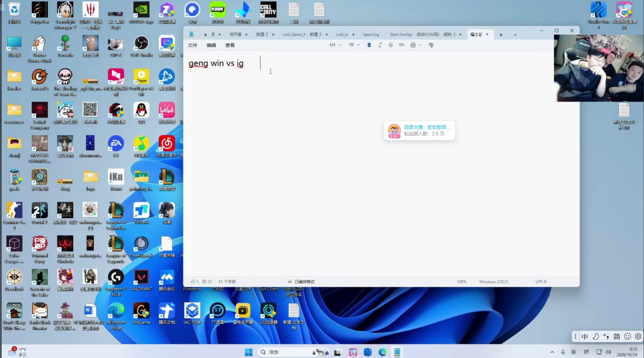The height and width of the screenshot is (358, 644).
Task: Click the text line 'geng win vs ig'
Action: point(216,63)
